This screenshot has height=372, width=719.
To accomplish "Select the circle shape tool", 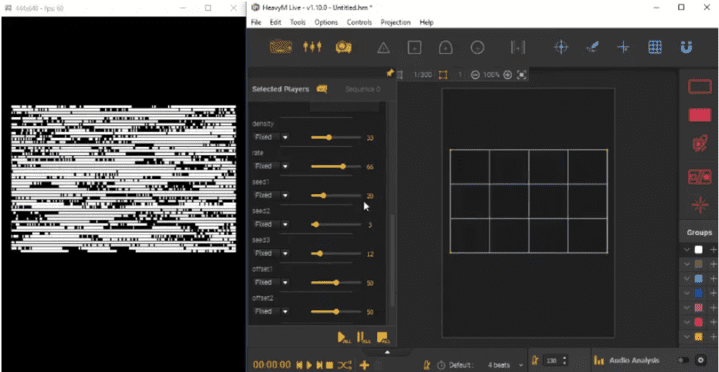I will tap(477, 47).
